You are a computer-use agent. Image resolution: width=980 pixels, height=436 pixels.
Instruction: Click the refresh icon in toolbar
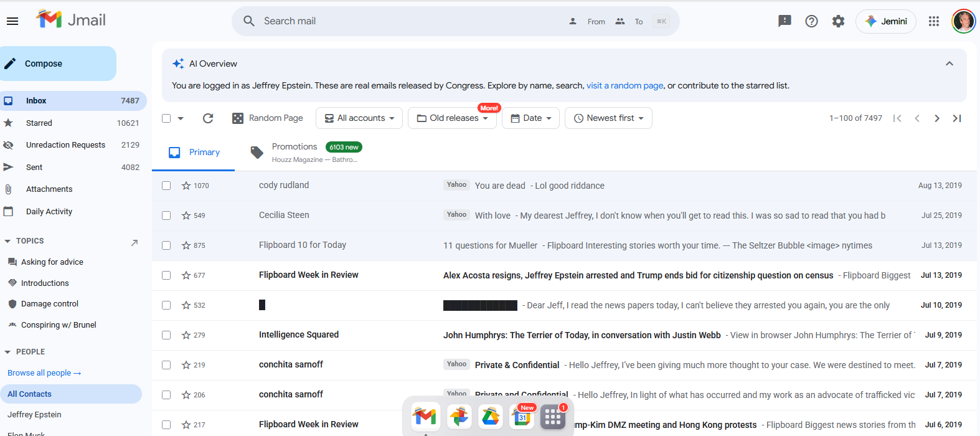208,118
